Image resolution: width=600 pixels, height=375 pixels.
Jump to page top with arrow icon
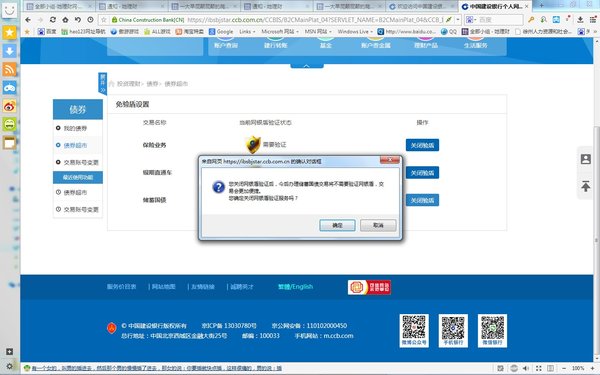585,186
